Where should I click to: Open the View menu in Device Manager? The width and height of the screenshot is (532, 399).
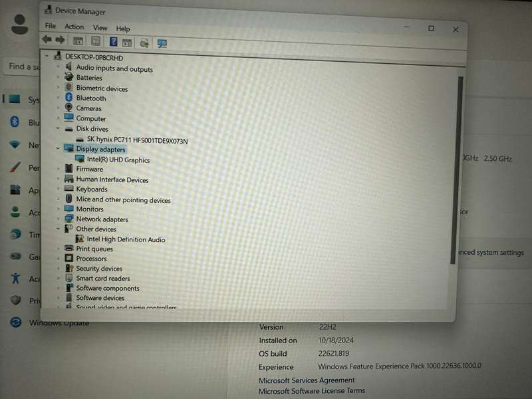click(x=100, y=27)
